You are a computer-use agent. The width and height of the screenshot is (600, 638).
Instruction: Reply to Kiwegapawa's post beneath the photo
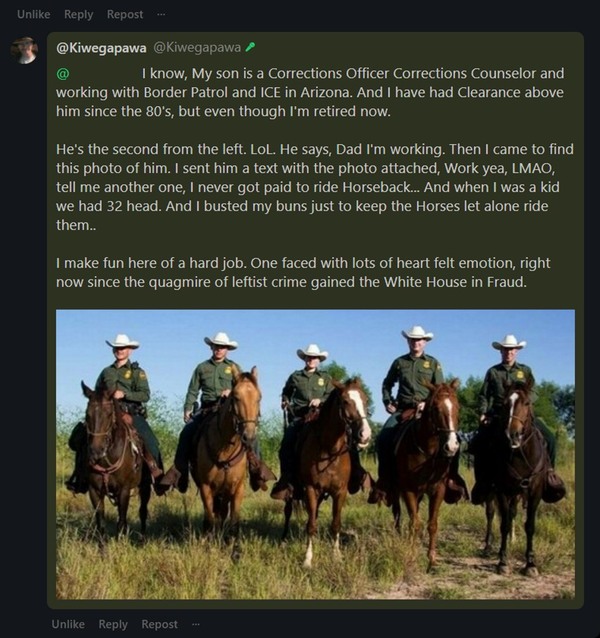tap(113, 625)
